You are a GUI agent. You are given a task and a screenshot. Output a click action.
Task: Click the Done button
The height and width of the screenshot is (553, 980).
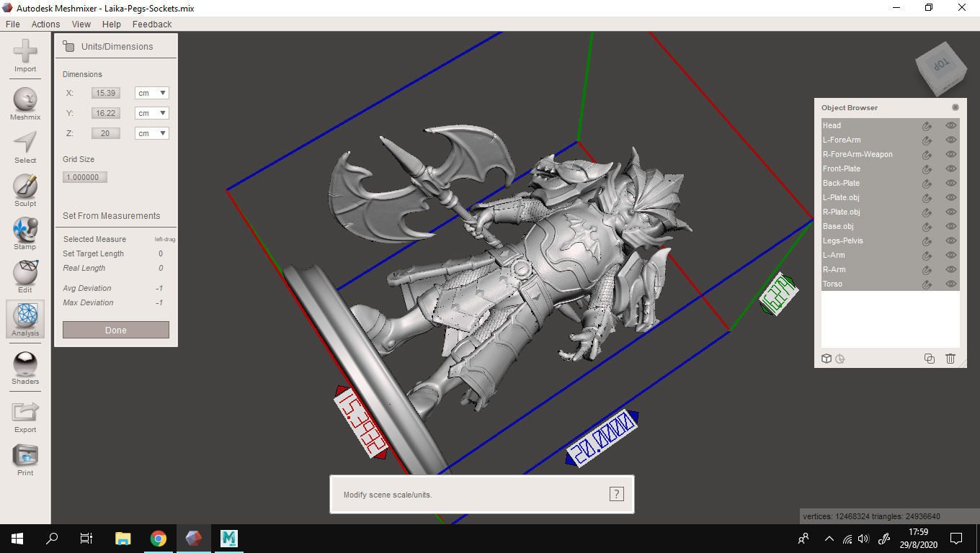click(116, 330)
